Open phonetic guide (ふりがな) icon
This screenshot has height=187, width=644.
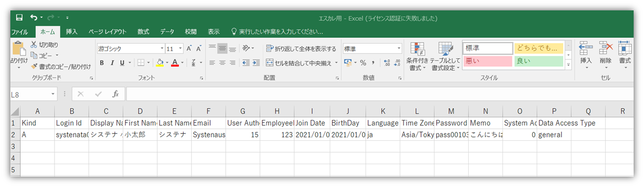[x=193, y=63]
